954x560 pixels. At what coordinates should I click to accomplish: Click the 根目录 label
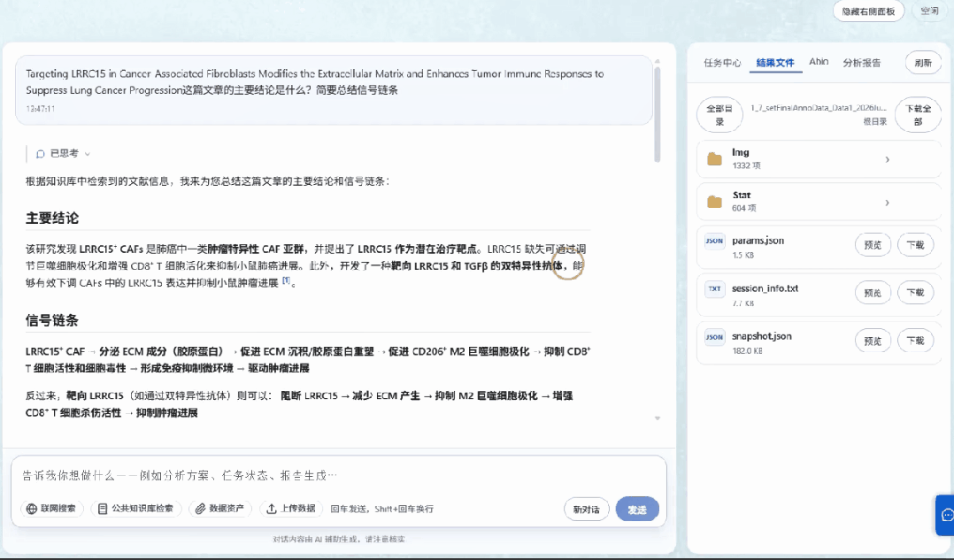click(875, 121)
